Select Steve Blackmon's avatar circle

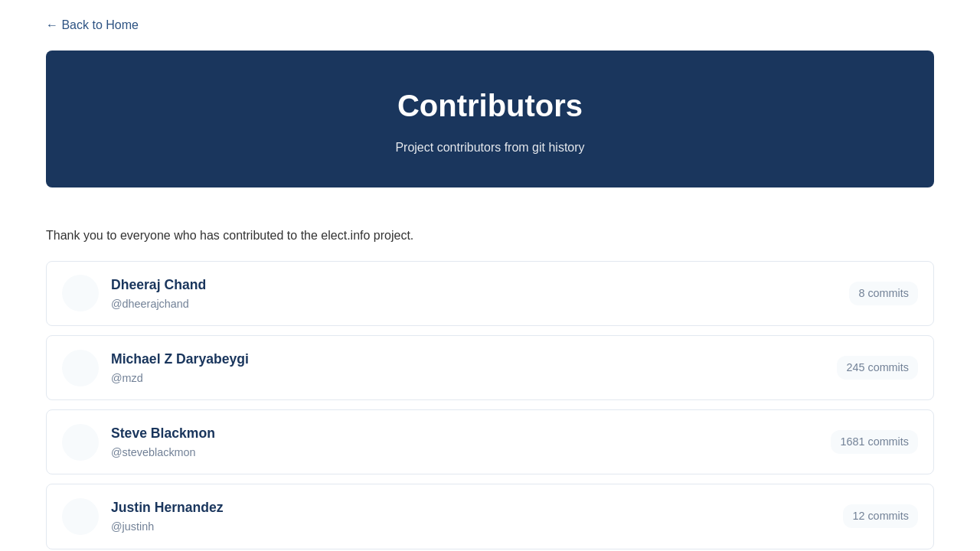pos(80,442)
